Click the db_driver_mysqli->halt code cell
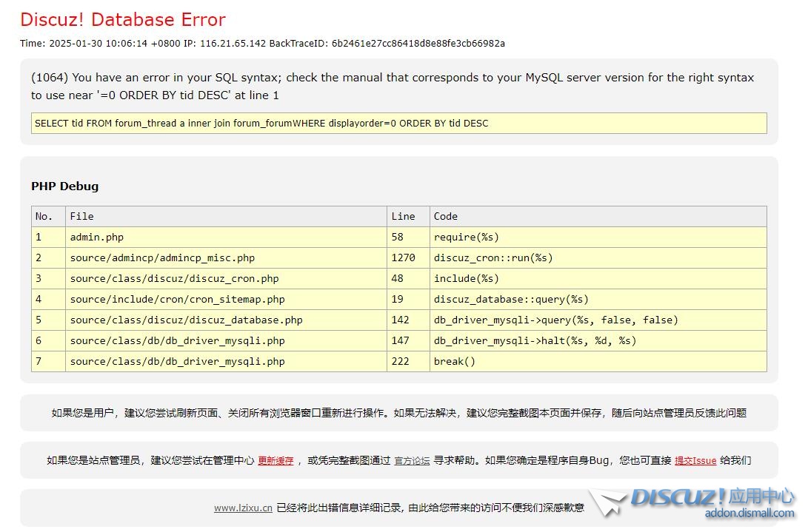 pyautogui.click(x=598, y=340)
